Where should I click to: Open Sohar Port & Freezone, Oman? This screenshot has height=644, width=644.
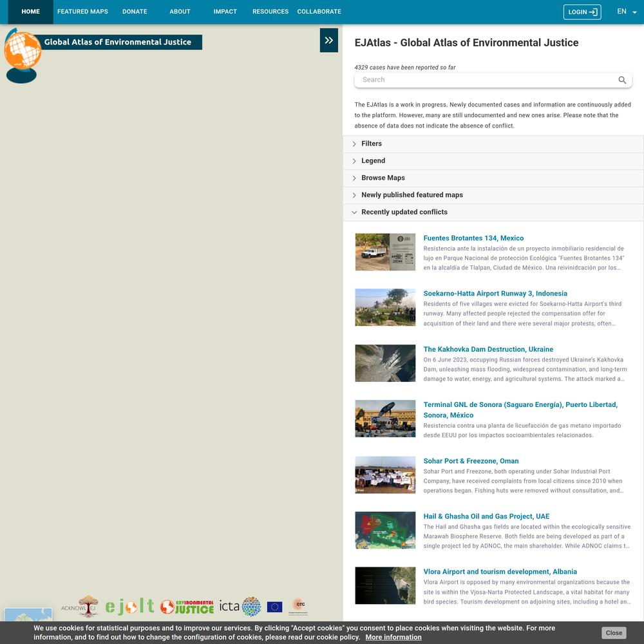(471, 461)
